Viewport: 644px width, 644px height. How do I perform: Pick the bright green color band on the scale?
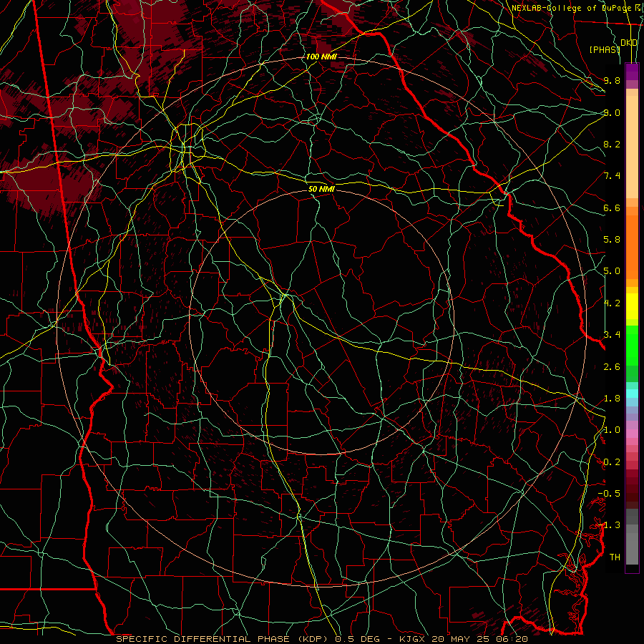(632, 346)
